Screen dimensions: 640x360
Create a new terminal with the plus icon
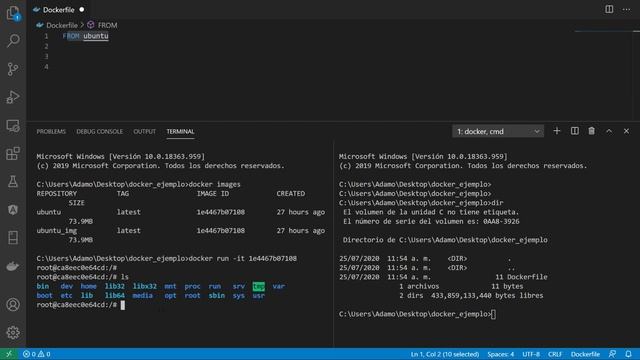pyautogui.click(x=557, y=131)
